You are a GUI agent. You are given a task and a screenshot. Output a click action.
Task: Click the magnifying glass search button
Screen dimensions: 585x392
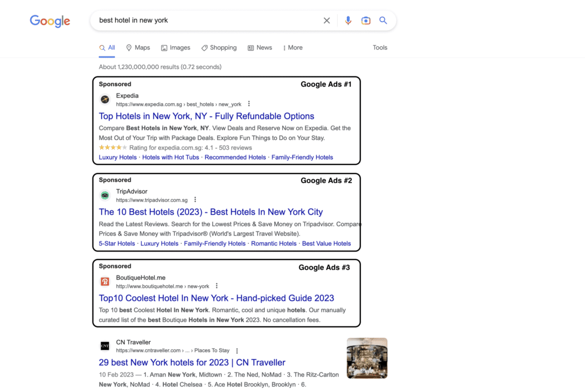pos(383,21)
